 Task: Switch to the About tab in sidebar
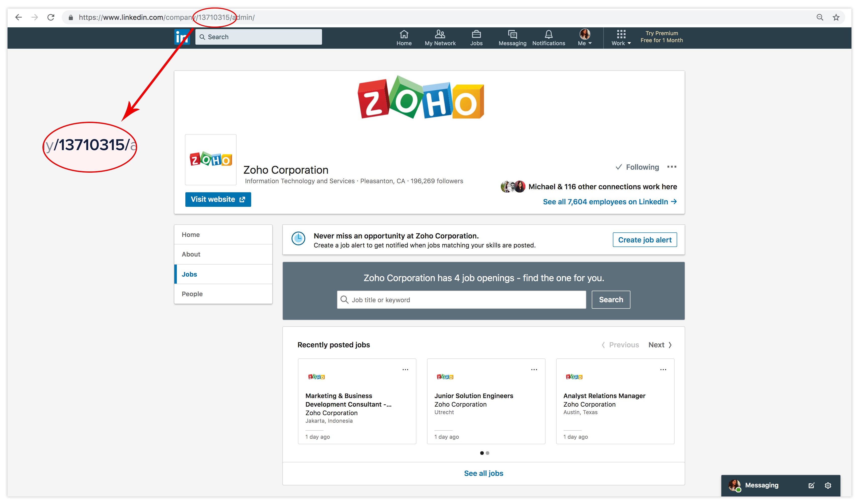click(x=191, y=254)
